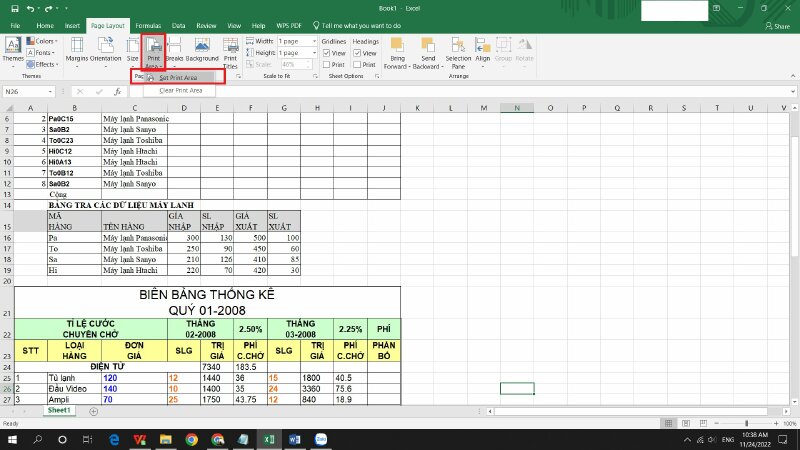Open the theme Effects dropdown
Image resolution: width=800 pixels, height=450 pixels.
pos(42,64)
